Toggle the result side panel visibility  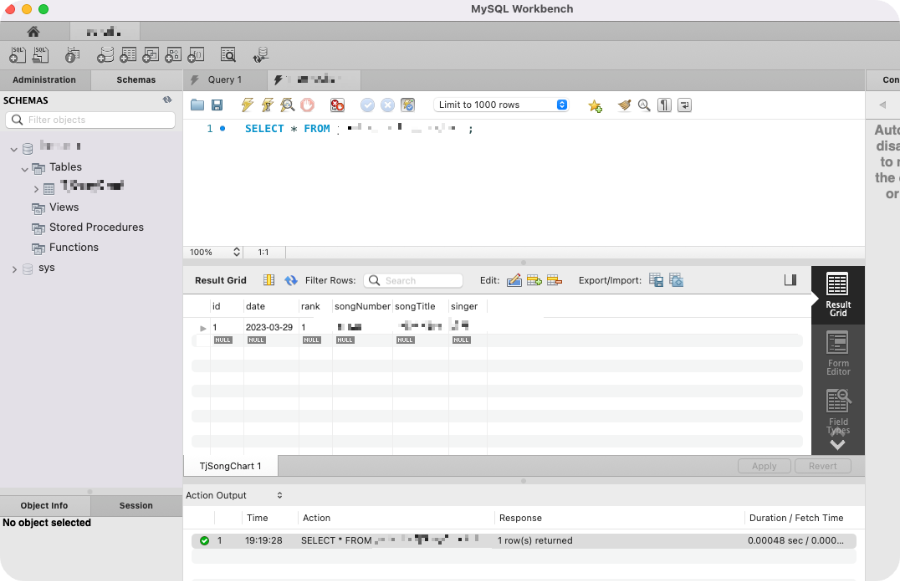pos(790,280)
